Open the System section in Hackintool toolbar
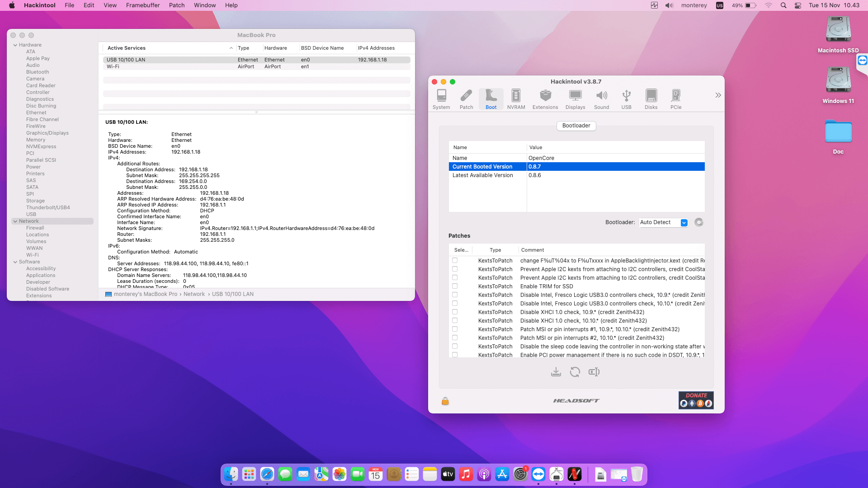The height and width of the screenshot is (488, 868). [441, 99]
